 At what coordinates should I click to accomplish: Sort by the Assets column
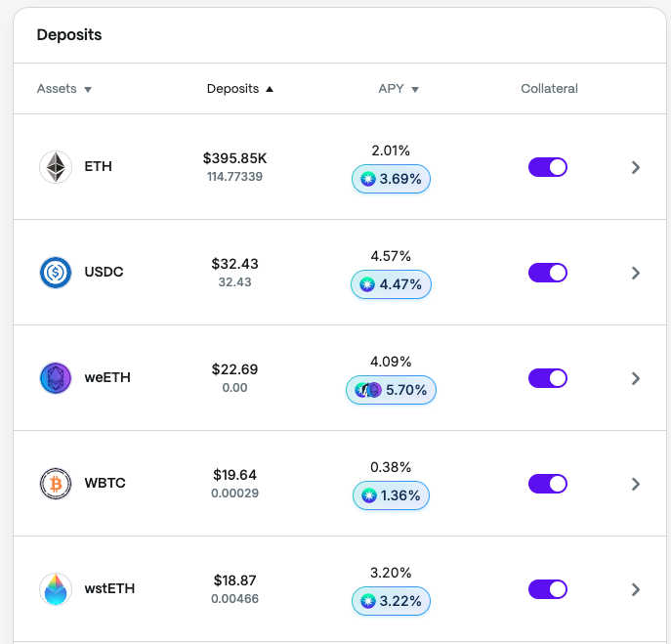63,89
